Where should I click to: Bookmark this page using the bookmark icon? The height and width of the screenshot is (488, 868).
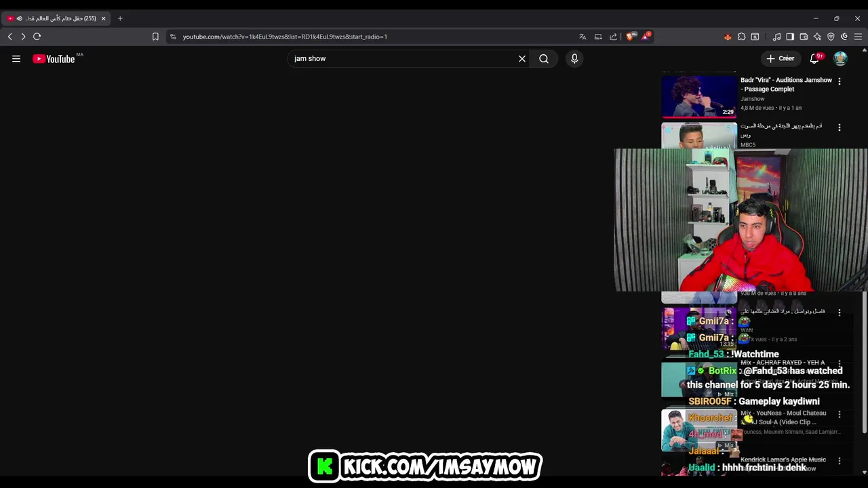[155, 37]
